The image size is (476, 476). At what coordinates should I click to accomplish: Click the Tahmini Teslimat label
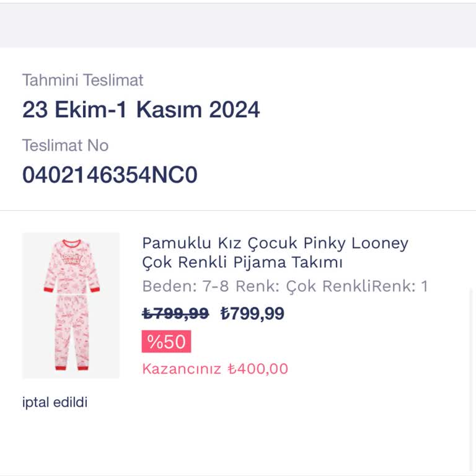point(82,80)
